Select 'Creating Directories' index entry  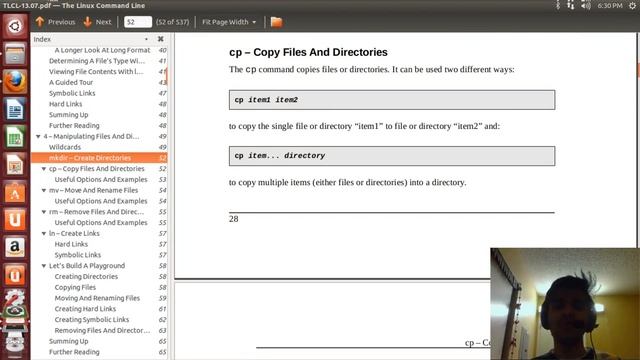86,276
